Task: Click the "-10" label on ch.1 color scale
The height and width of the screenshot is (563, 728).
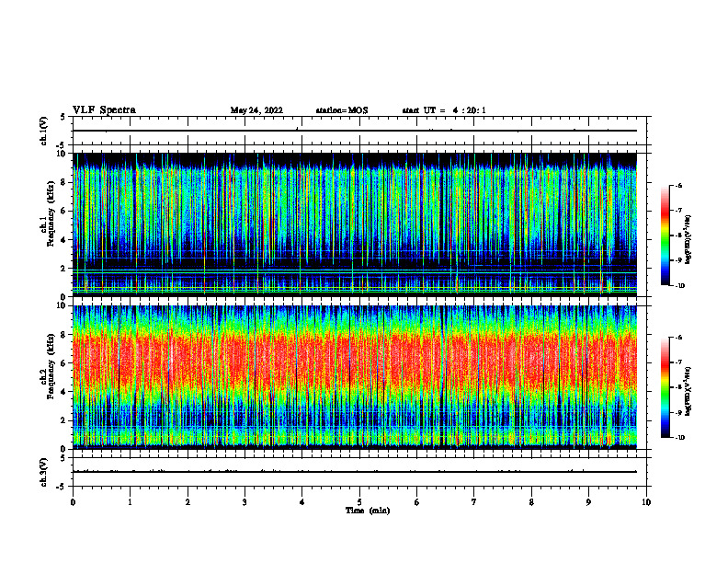Action: pos(679,286)
